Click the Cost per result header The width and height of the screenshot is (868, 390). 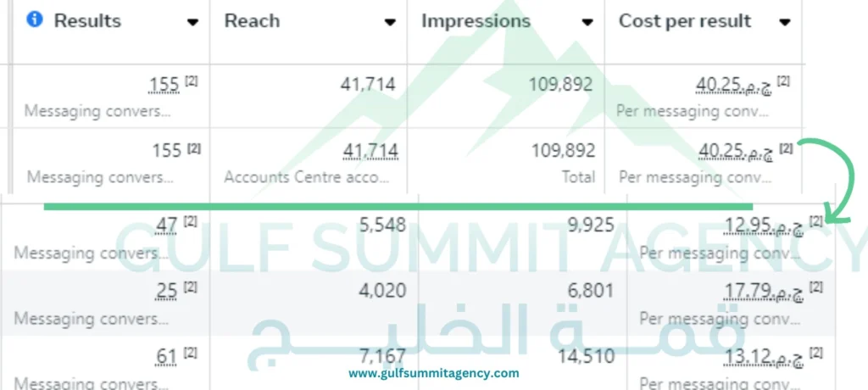coord(685,21)
